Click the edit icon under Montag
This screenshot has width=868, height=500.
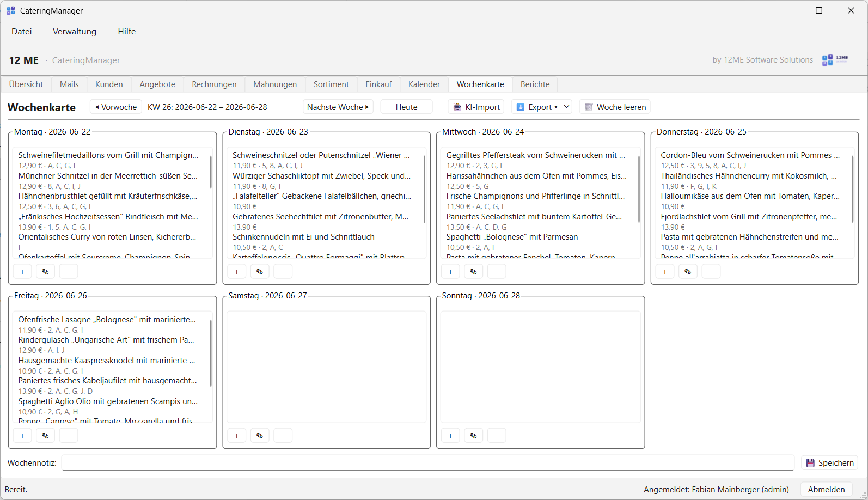(45, 271)
